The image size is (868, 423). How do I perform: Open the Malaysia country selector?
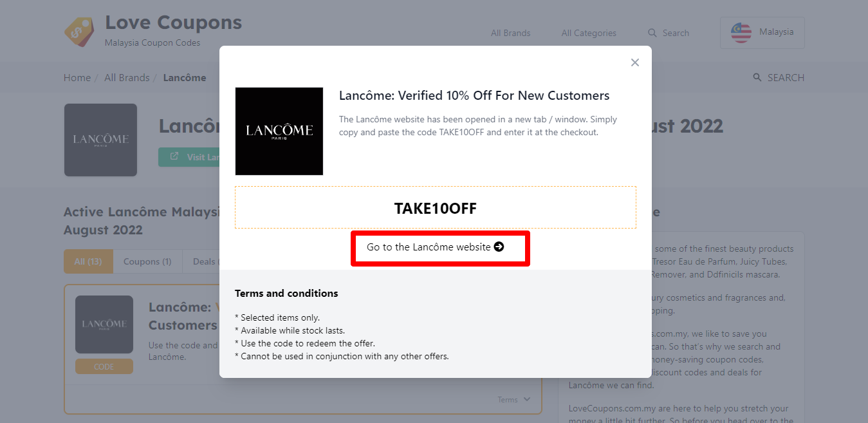[762, 33]
